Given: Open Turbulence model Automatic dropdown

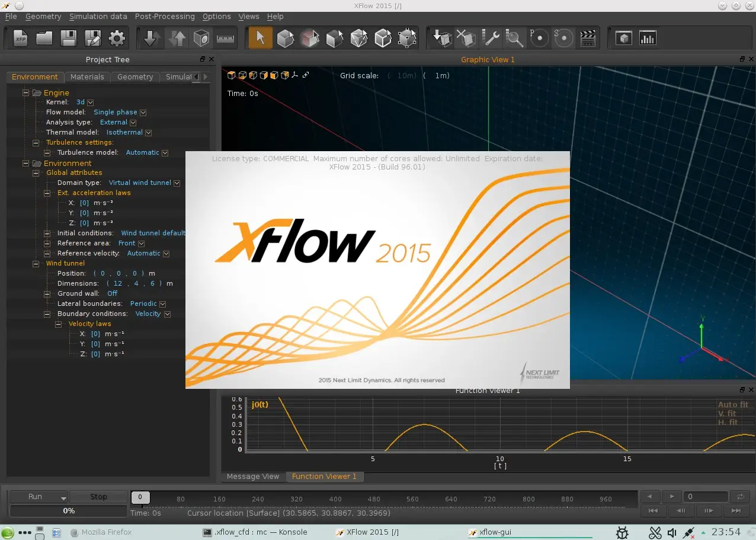Looking at the screenshot, I should pyautogui.click(x=165, y=153).
